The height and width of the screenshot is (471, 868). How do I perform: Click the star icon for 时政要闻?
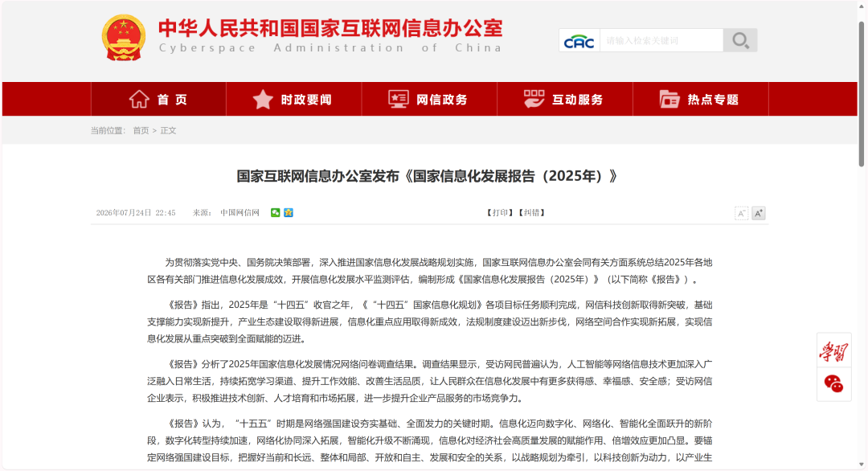(x=263, y=99)
